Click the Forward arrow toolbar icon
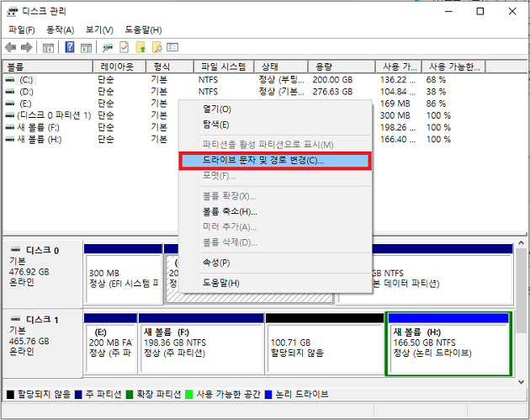Viewport: 530px width, 420px height. [26, 48]
